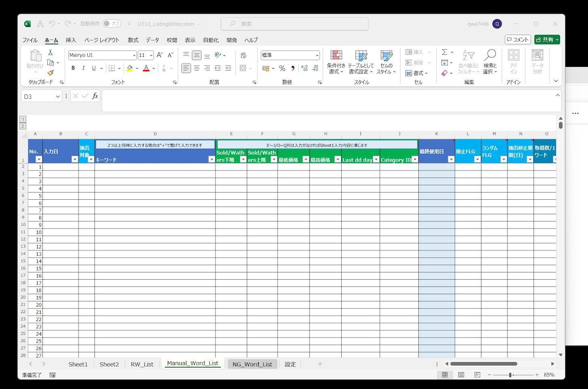This screenshot has width=588, height=389.
Task: Open the 挿入 (Insert) ribbon tab
Action: coord(71,40)
